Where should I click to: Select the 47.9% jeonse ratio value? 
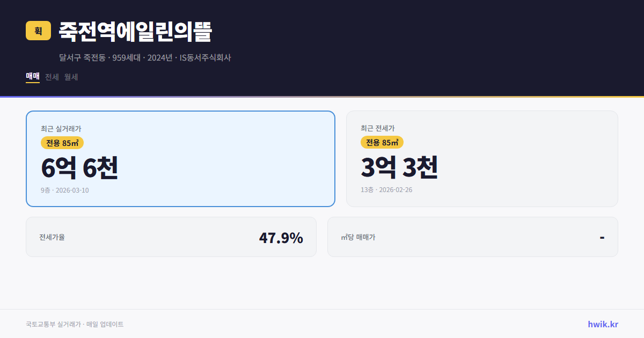coord(281,237)
